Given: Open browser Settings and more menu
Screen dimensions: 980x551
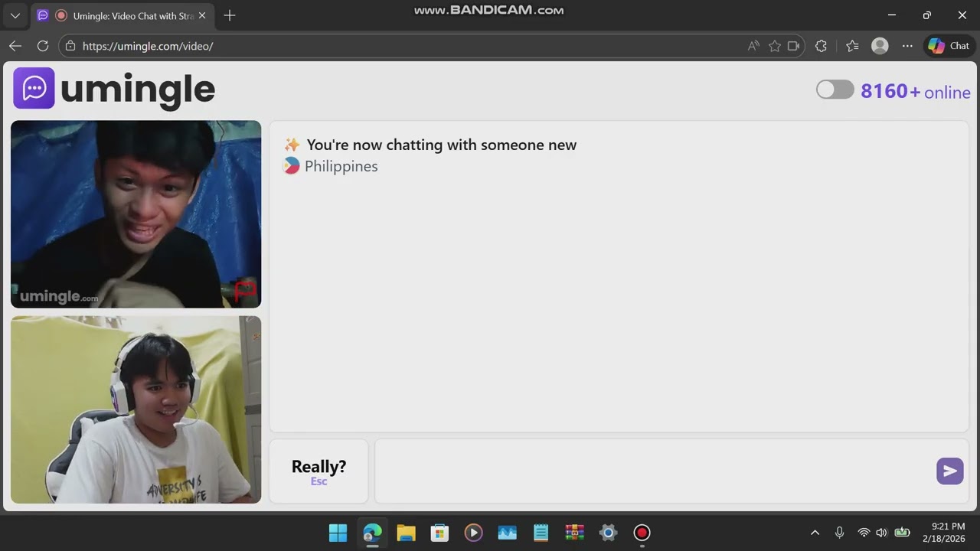Looking at the screenshot, I should (907, 46).
